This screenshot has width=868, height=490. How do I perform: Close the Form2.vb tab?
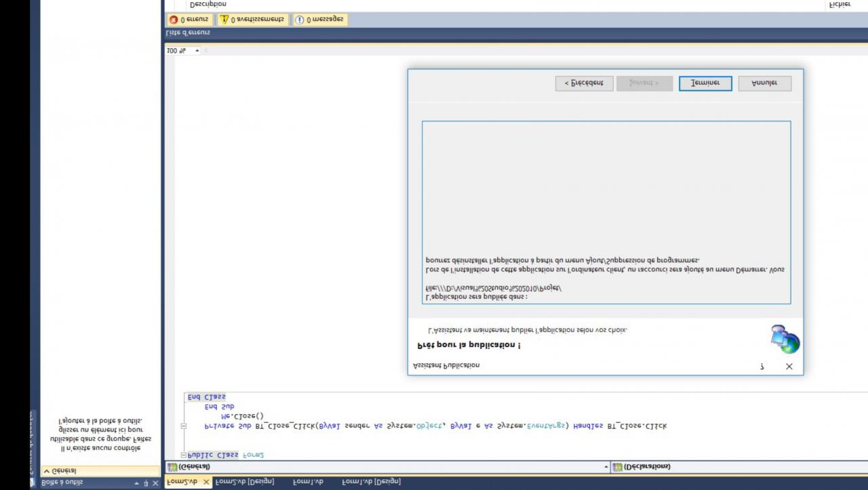pos(206,482)
